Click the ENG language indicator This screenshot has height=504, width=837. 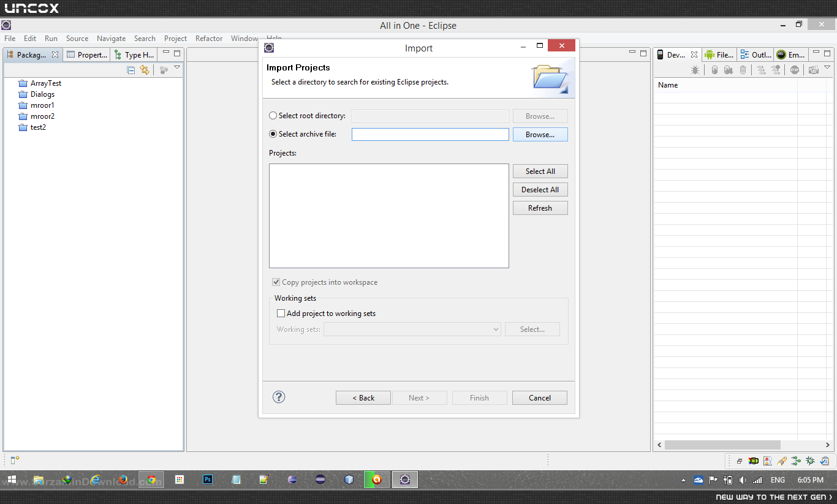click(x=778, y=480)
